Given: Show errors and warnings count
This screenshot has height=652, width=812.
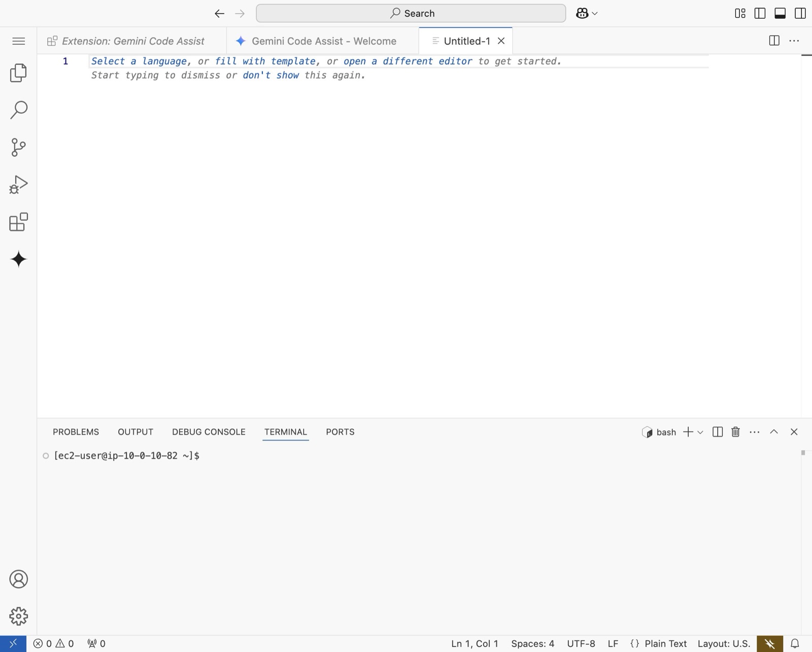Looking at the screenshot, I should pos(53,643).
